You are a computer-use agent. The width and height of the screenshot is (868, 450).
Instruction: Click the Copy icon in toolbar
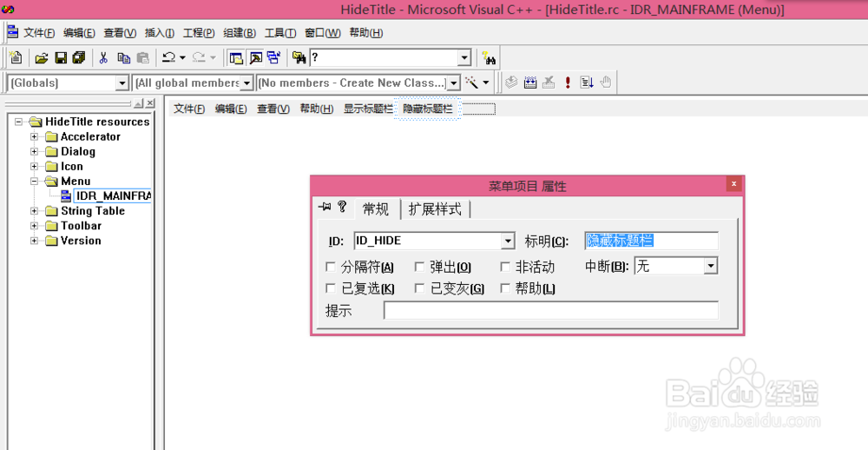pyautogui.click(x=123, y=57)
